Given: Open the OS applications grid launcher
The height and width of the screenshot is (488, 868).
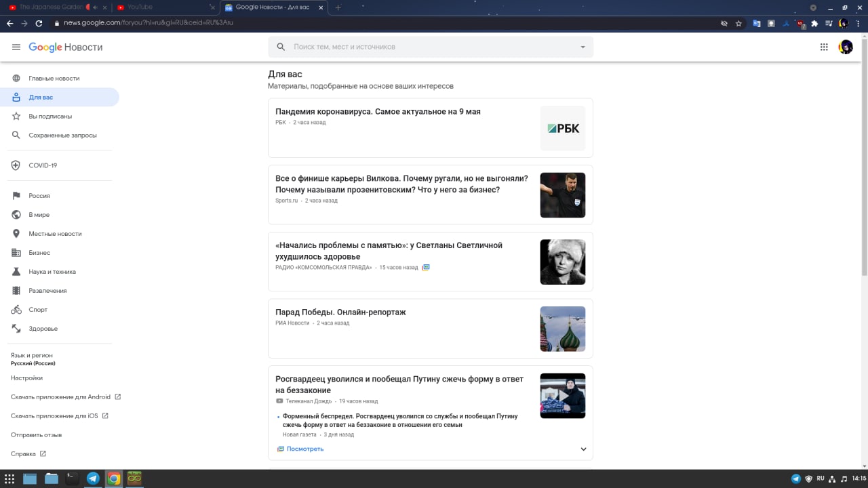Looking at the screenshot, I should coord(9,479).
